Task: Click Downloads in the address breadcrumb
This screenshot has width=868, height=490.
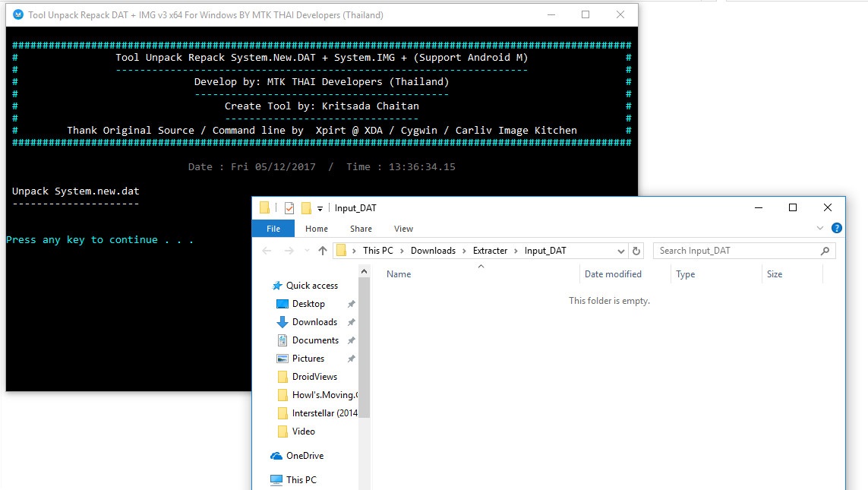Action: tap(433, 251)
